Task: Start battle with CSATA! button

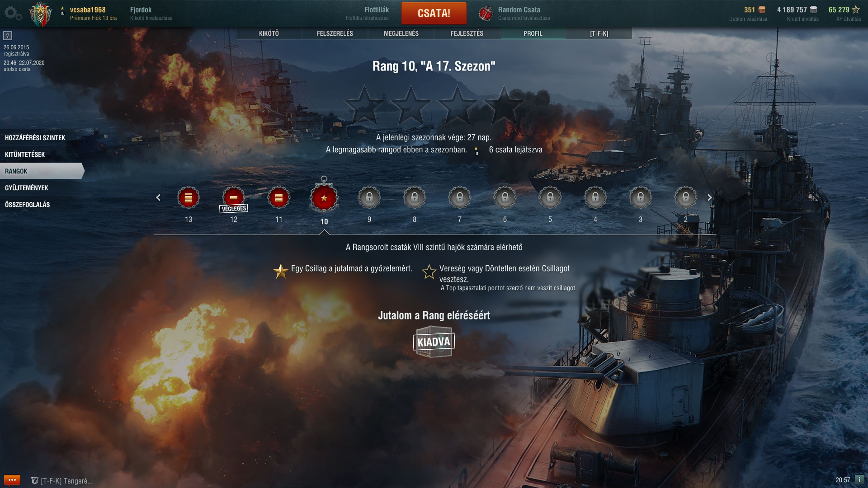Action: point(434,13)
